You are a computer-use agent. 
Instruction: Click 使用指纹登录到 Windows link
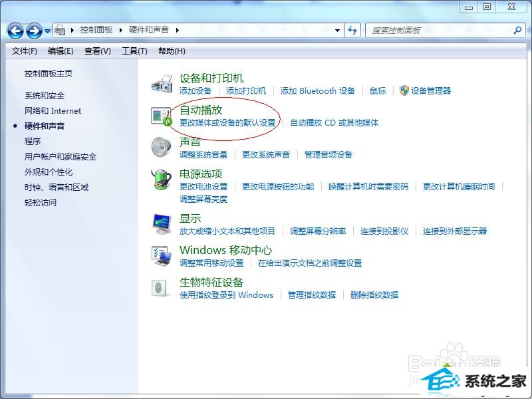[x=226, y=295]
